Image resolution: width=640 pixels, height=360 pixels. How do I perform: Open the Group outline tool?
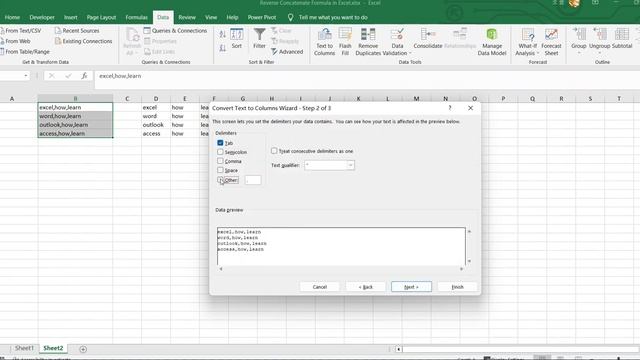tap(578, 41)
